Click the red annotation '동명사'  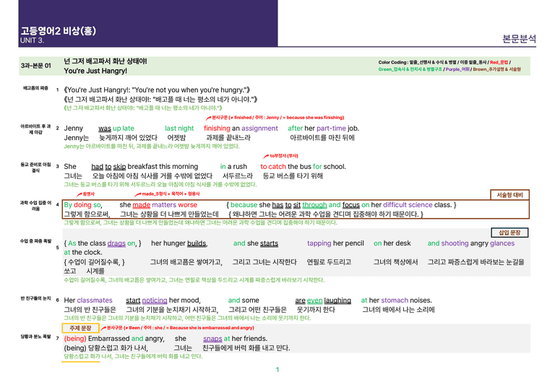pos(88,194)
